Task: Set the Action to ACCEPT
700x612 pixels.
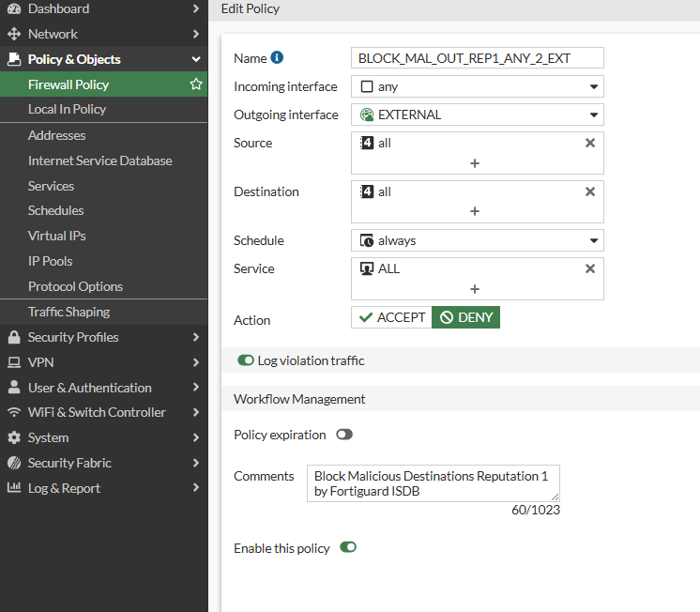Action: (391, 317)
